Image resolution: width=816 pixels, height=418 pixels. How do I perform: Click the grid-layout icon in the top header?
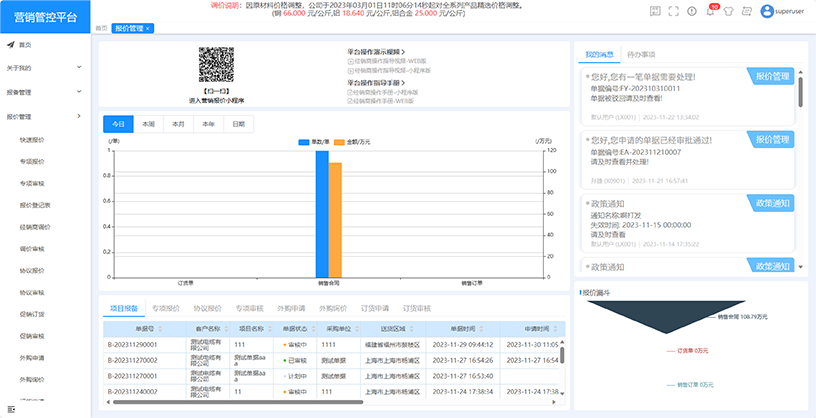pyautogui.click(x=655, y=11)
